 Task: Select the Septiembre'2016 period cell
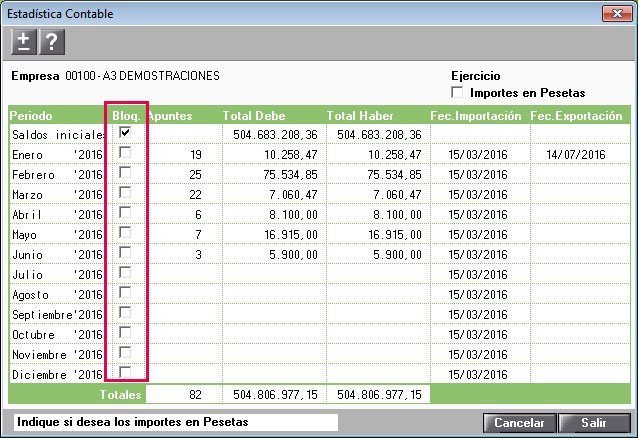pyautogui.click(x=57, y=315)
